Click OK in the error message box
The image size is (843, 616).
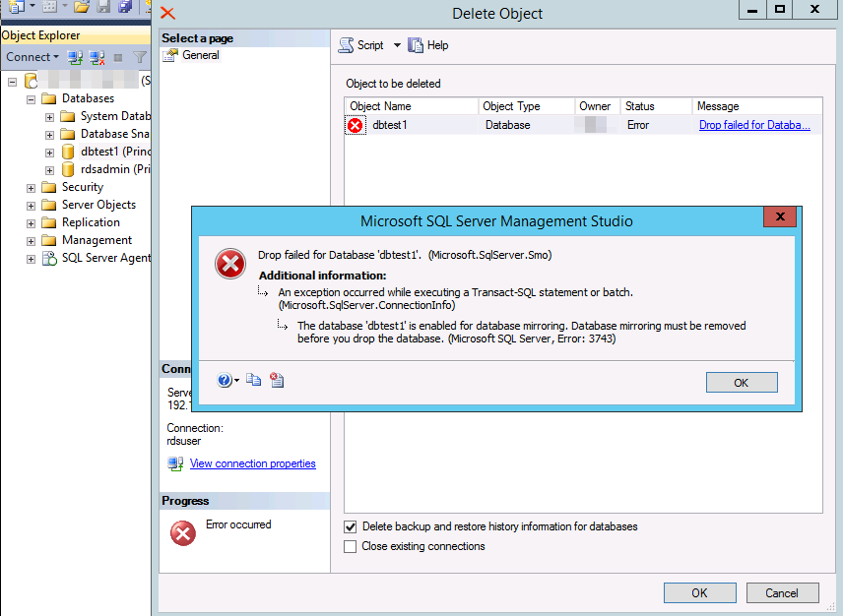click(x=742, y=383)
